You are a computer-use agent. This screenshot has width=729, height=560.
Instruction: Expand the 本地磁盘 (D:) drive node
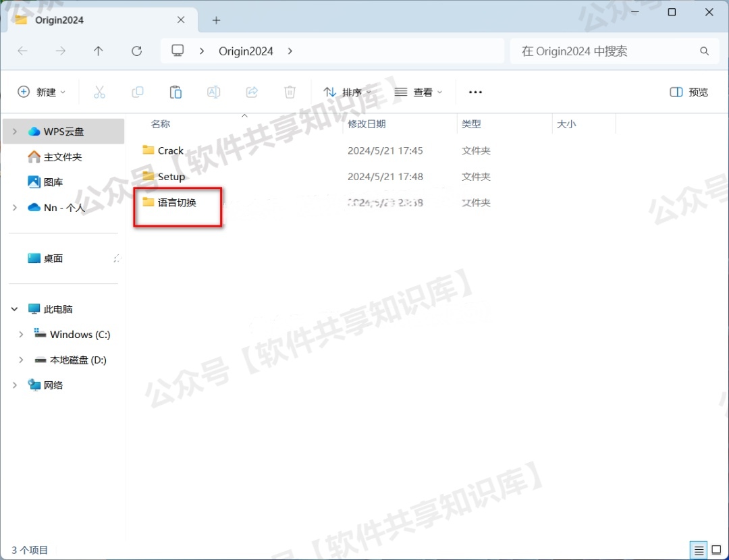pyautogui.click(x=21, y=360)
